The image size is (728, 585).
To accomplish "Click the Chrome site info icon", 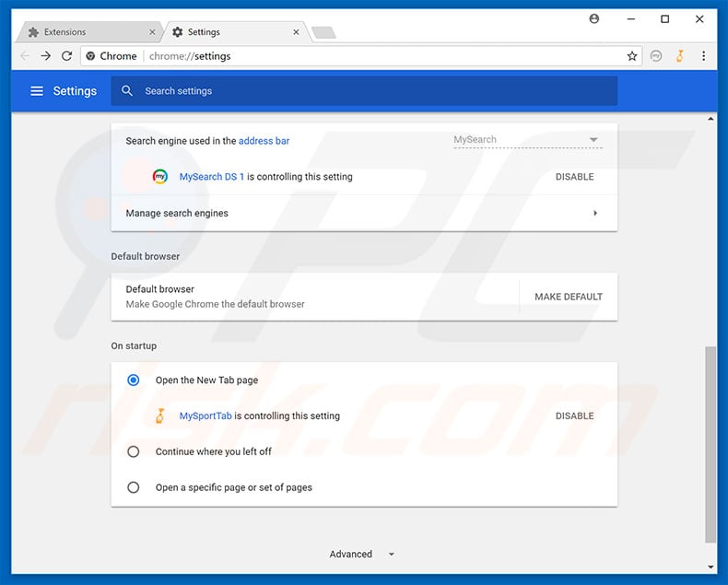I will click(90, 56).
